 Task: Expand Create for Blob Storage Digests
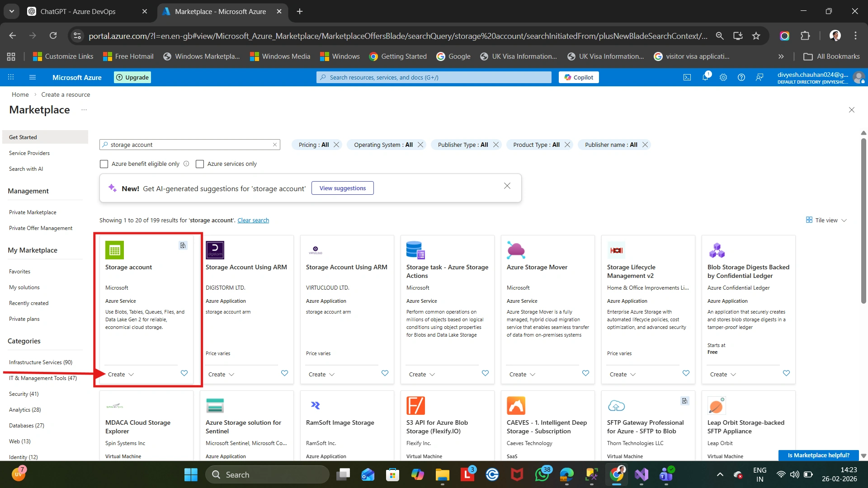723,374
